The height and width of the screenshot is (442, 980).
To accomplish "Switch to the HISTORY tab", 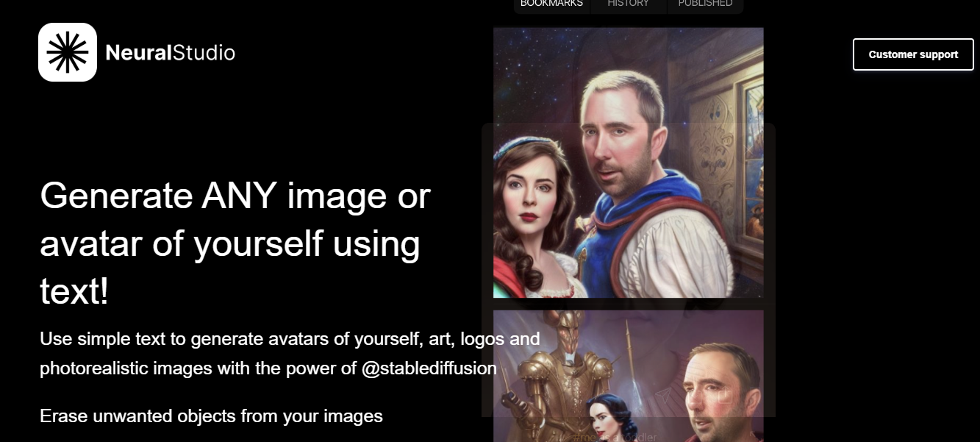I will (x=628, y=4).
